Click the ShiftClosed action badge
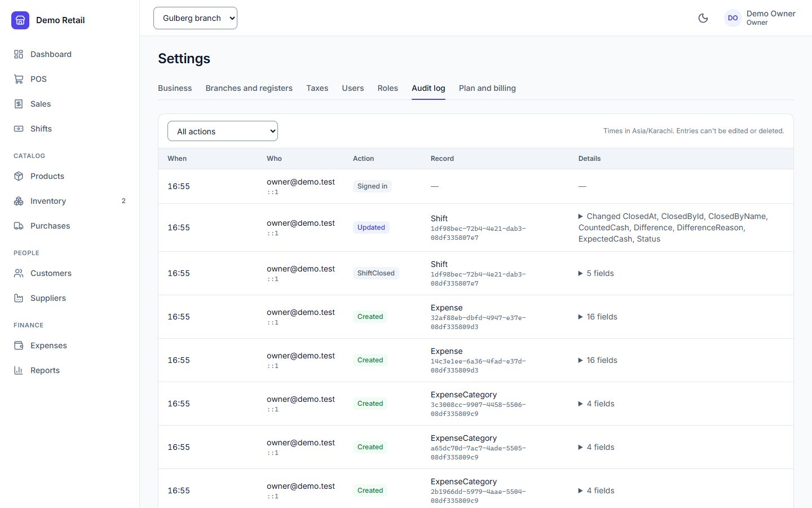This screenshot has height=508, width=812. [x=376, y=273]
